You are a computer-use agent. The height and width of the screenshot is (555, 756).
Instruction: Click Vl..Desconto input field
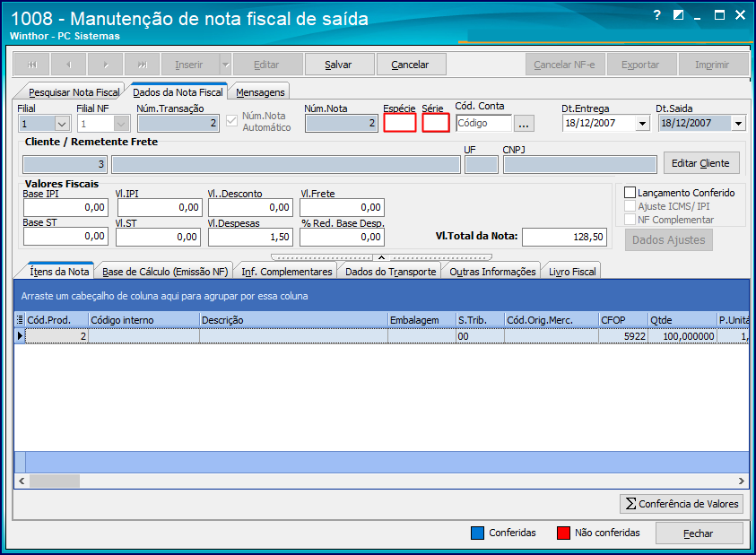[x=250, y=207]
